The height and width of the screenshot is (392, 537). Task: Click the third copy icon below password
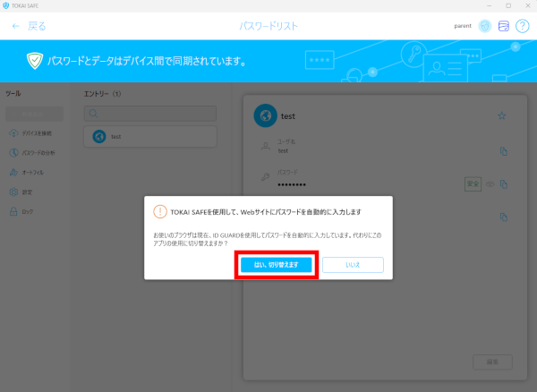click(503, 217)
